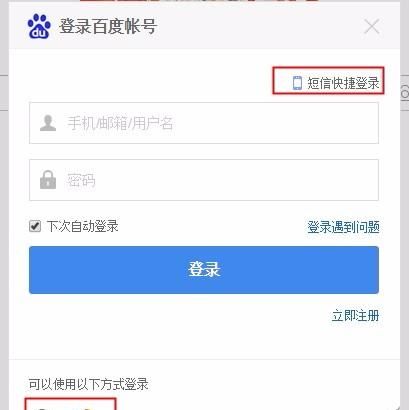Click the 登录百度帐号 dialog title
Screen dimensions: 409x410
pos(108,26)
